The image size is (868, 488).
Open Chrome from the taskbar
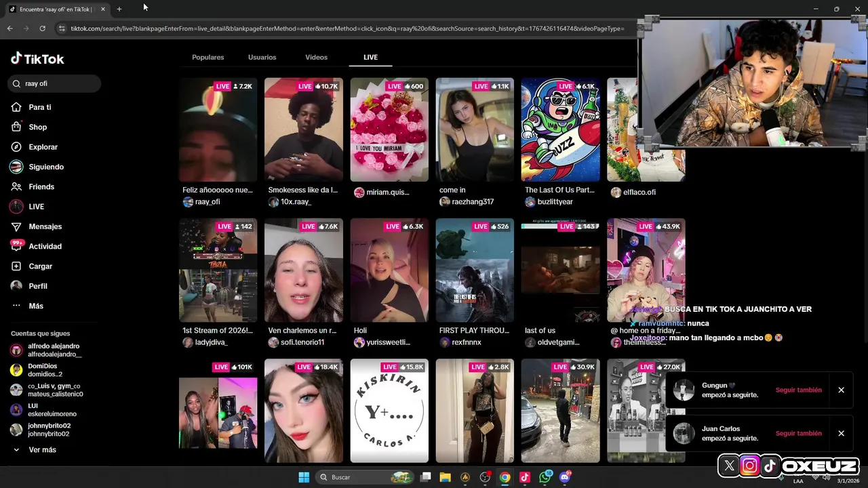(505, 477)
